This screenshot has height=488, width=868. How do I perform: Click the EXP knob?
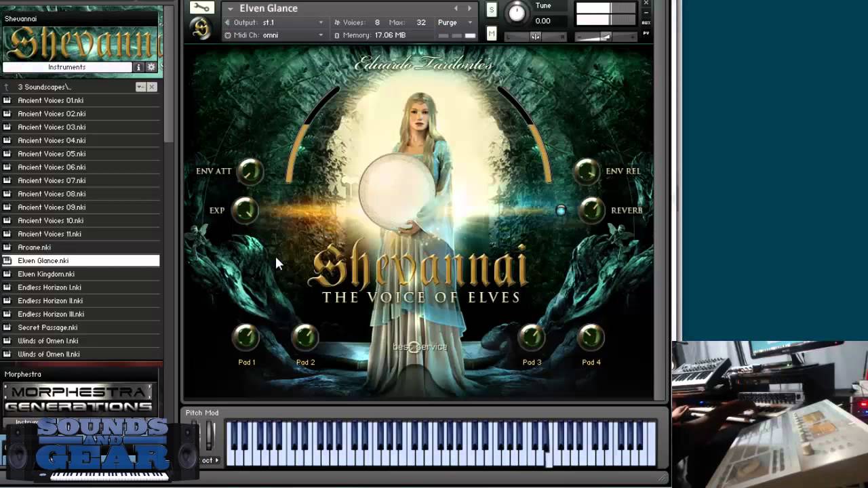pyautogui.click(x=245, y=211)
